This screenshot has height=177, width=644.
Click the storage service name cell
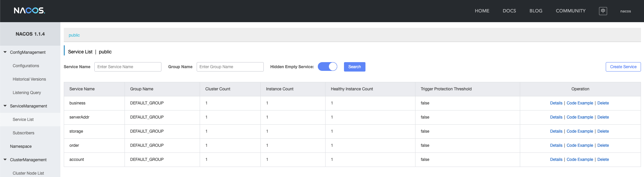94,131
